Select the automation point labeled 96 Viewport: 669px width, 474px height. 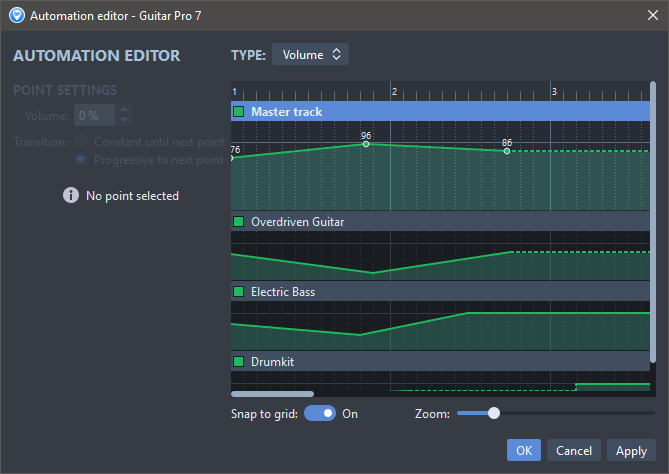click(x=366, y=144)
